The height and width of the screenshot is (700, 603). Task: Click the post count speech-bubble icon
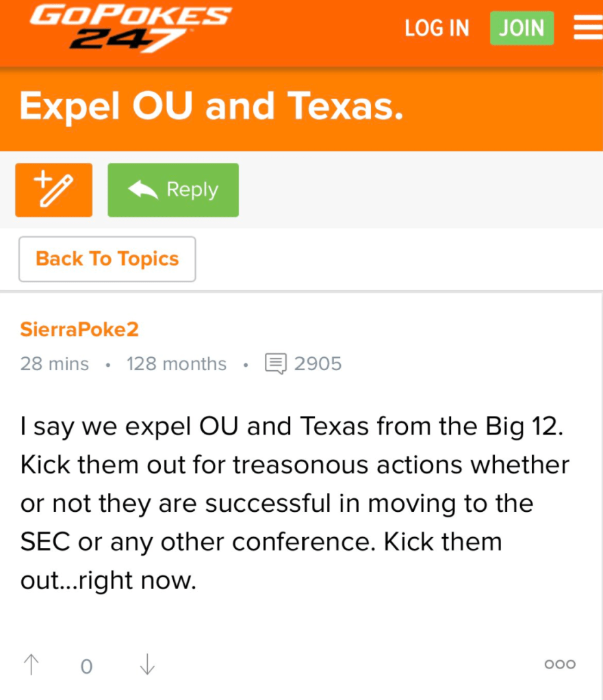pos(276,363)
